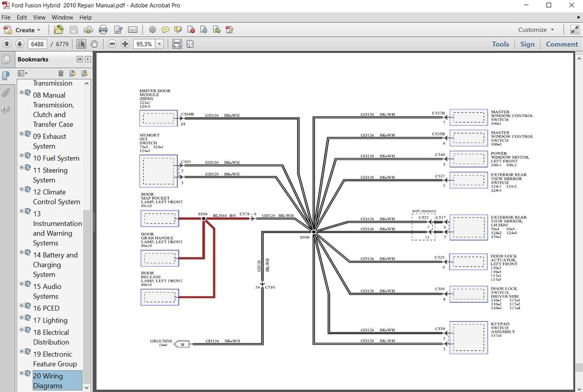Open the Customize dropdown
Screen dimensions: 583x392
pyautogui.click(x=535, y=30)
